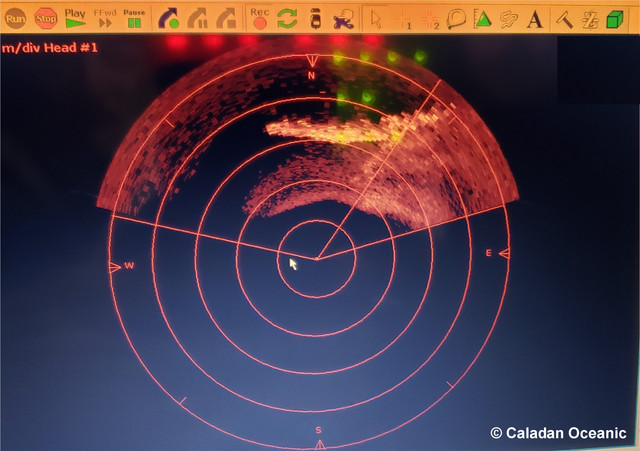The image size is (640, 451).
Task: Click the E east marker on sonar display
Action: 488,253
